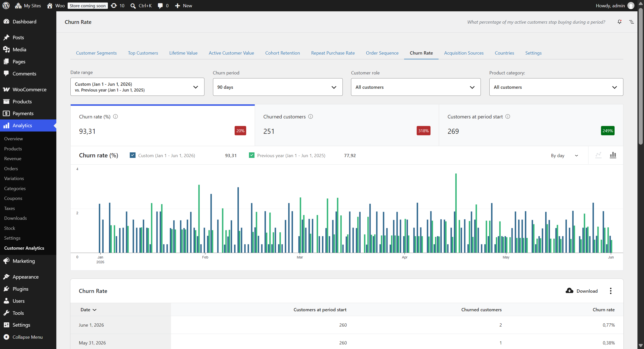Expand the Churn period 90 days dropdown
The width and height of the screenshot is (644, 349).
(278, 87)
